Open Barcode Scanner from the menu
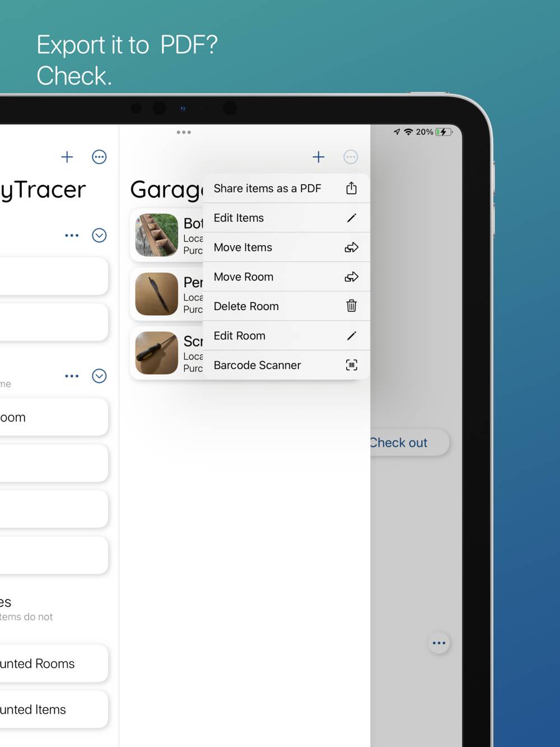The width and height of the screenshot is (560, 747). coord(286,365)
